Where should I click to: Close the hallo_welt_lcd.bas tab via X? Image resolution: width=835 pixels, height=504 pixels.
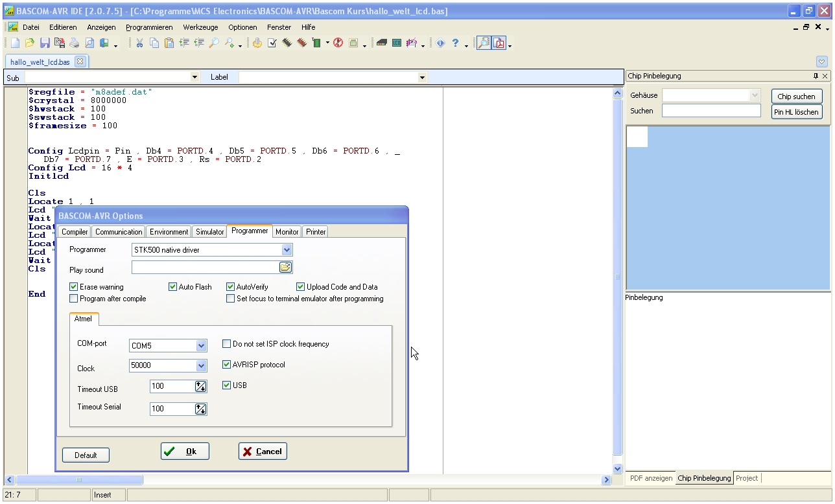tap(80, 62)
